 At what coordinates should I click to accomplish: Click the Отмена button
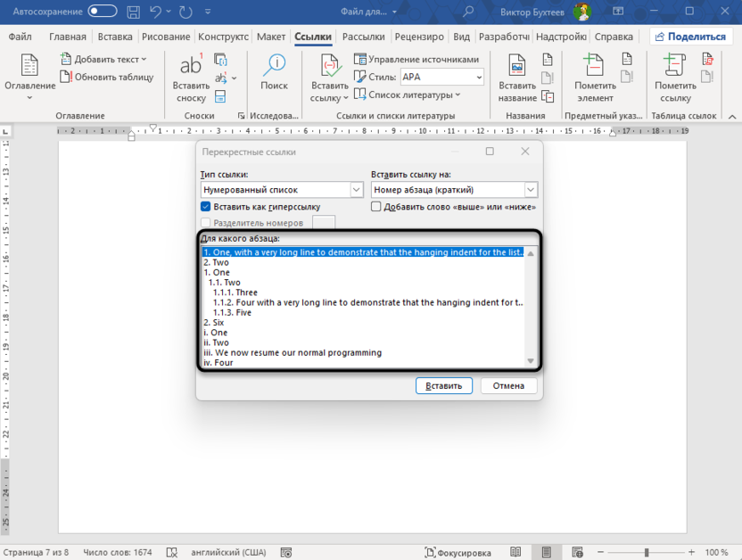click(x=508, y=385)
